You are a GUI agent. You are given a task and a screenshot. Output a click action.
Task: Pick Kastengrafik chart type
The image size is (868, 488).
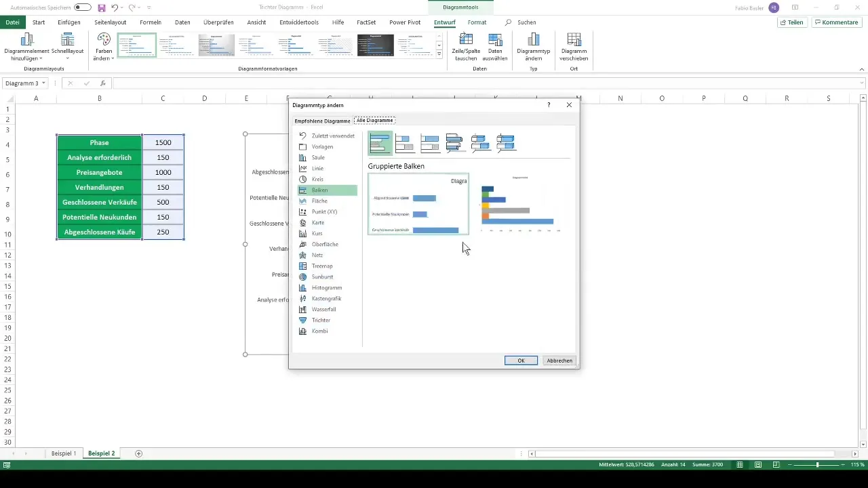click(x=327, y=298)
